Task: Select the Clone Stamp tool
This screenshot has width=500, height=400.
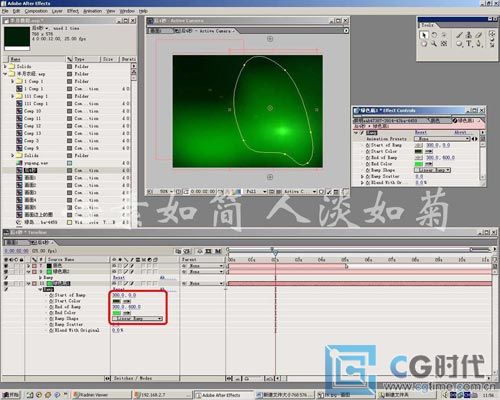Action: point(469,35)
